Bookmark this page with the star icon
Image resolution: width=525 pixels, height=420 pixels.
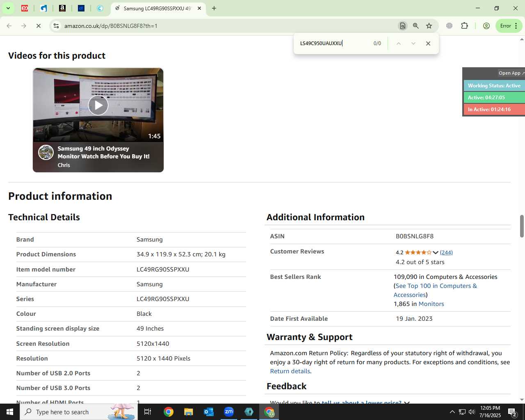click(x=429, y=26)
